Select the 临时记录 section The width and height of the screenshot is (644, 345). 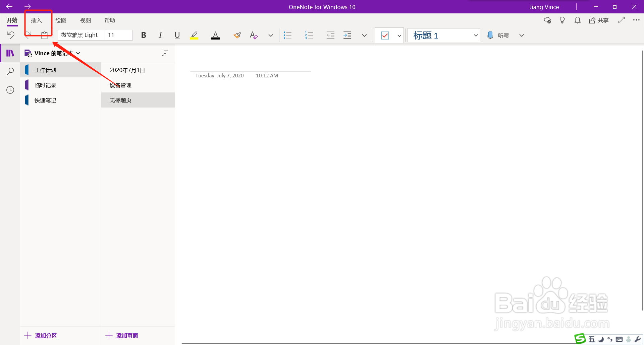(61, 85)
